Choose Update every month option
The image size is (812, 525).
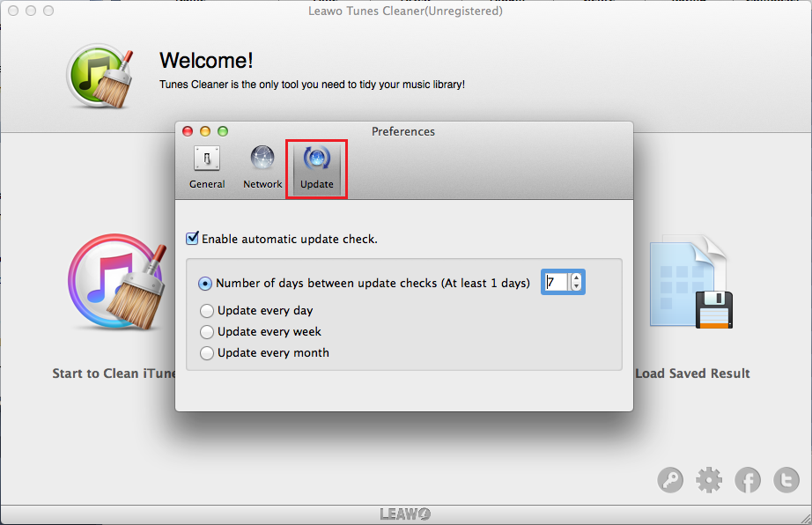tap(207, 353)
